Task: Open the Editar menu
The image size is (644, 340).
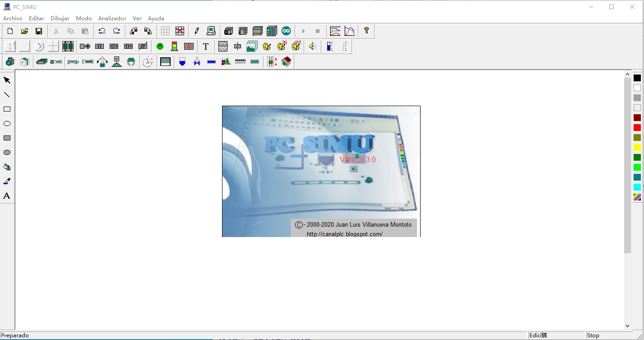Action: 37,19
